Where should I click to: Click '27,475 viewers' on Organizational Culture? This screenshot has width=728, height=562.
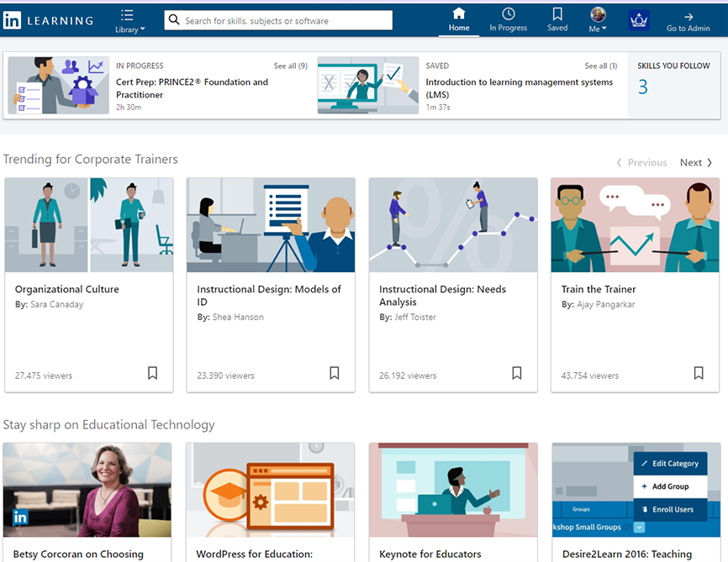[44, 376]
